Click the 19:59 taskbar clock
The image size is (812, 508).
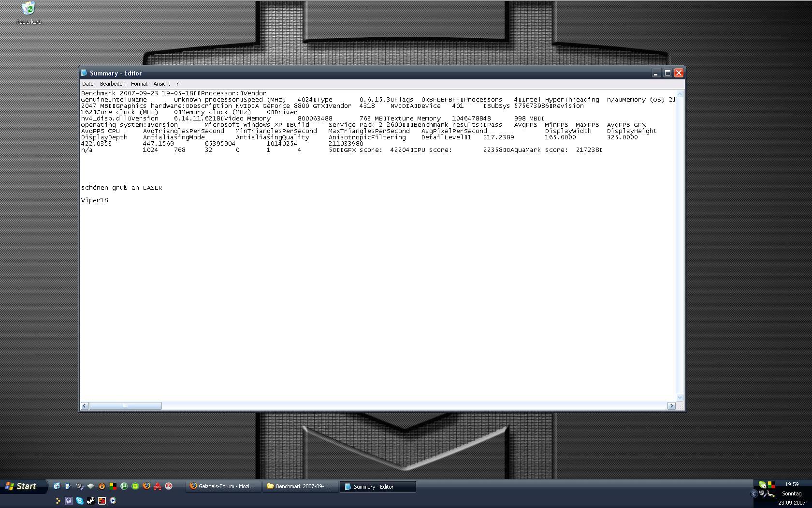tap(792, 484)
